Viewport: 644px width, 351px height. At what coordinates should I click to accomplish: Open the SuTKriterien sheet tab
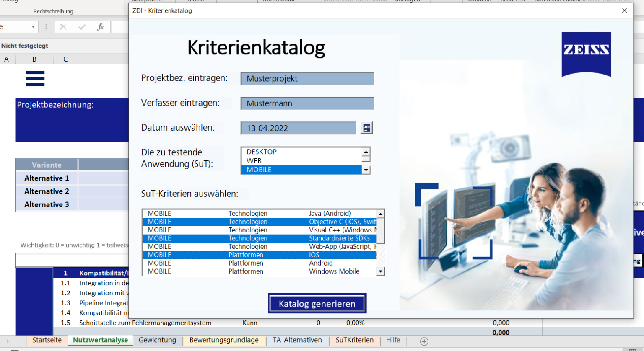pyautogui.click(x=354, y=340)
